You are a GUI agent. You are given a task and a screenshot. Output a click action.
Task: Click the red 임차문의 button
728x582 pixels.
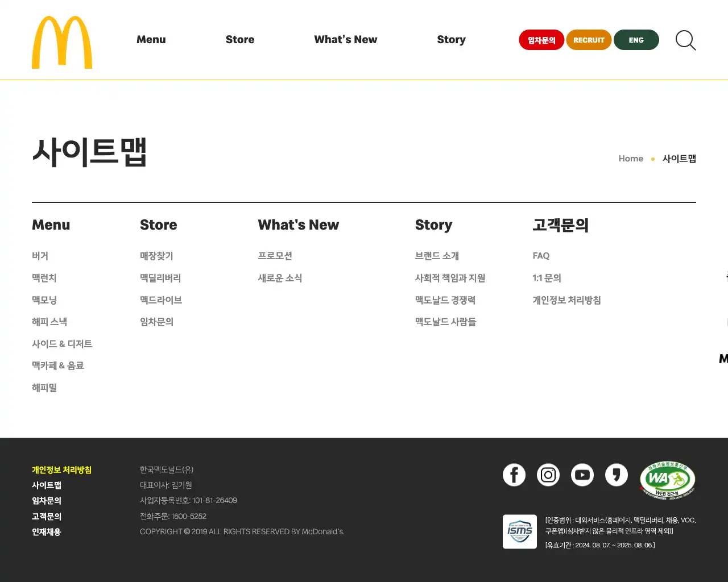tap(541, 40)
